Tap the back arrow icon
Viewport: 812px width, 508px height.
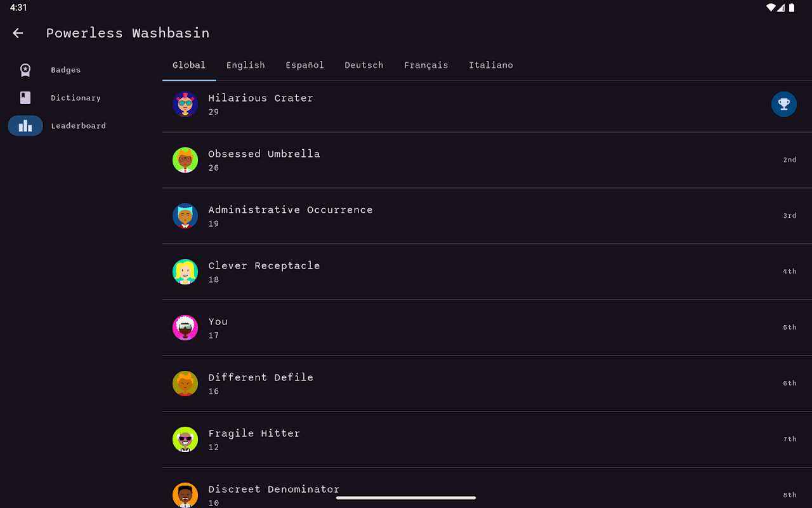[18, 33]
